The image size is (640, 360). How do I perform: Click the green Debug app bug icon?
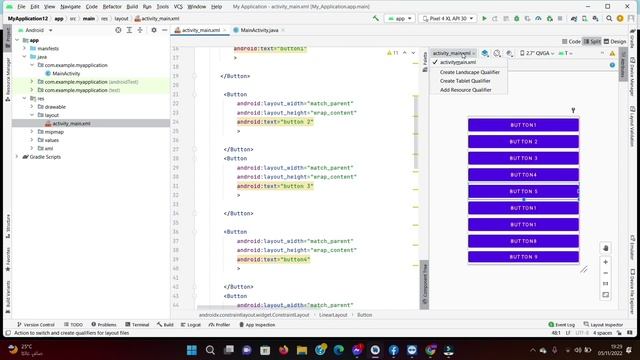click(516, 18)
